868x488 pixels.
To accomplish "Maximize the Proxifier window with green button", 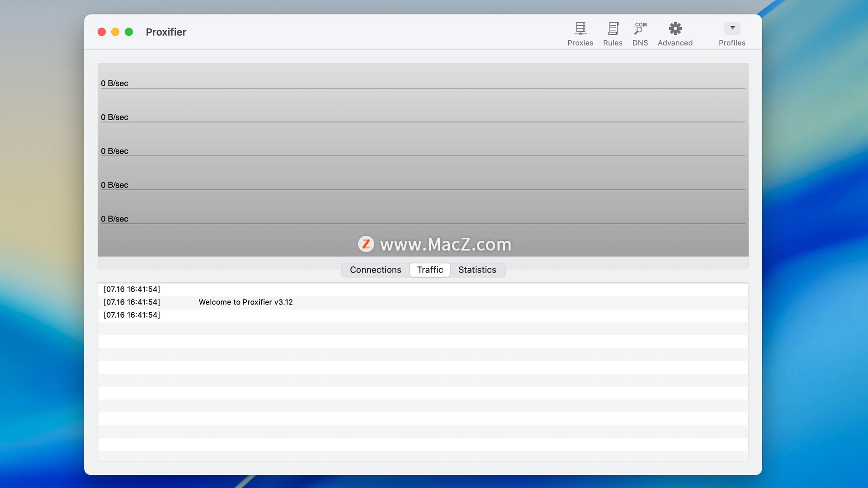I will pyautogui.click(x=129, y=32).
